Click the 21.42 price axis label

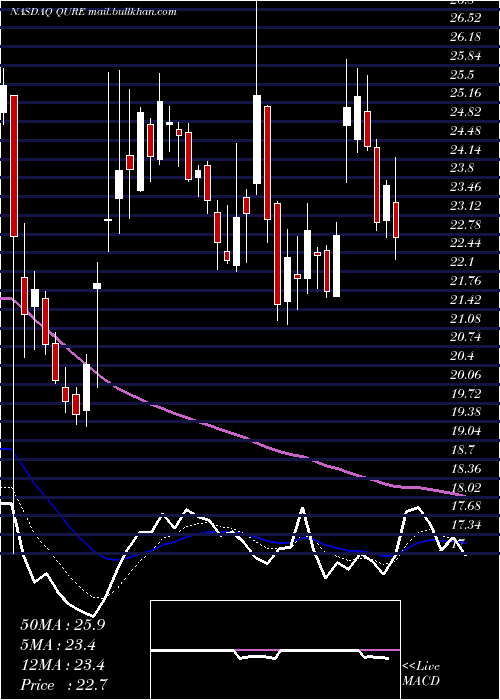[x=465, y=299]
